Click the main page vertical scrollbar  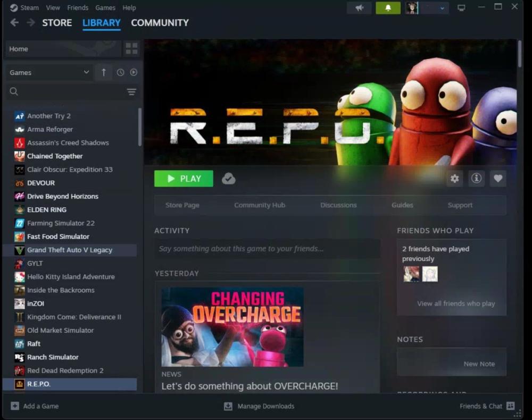point(519,54)
